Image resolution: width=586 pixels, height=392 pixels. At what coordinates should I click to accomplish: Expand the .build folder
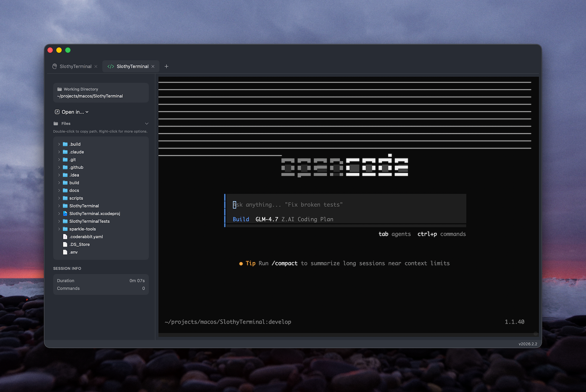(59, 144)
